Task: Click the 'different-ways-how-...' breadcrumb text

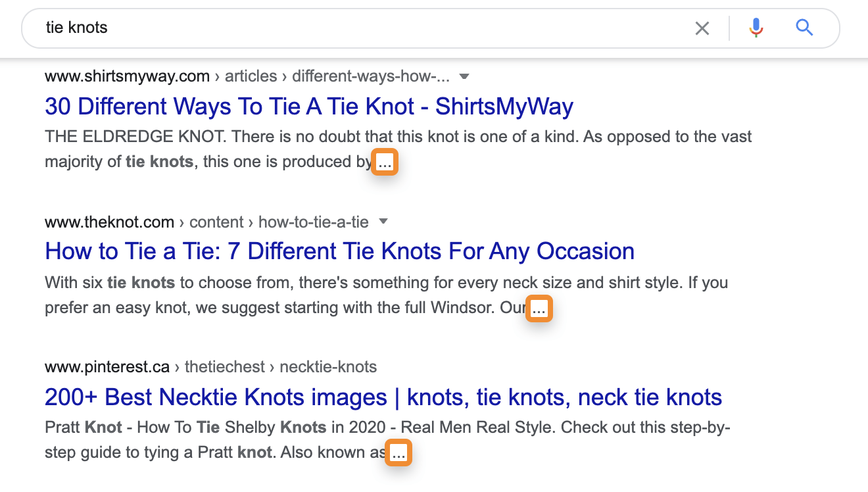Action: tap(372, 76)
